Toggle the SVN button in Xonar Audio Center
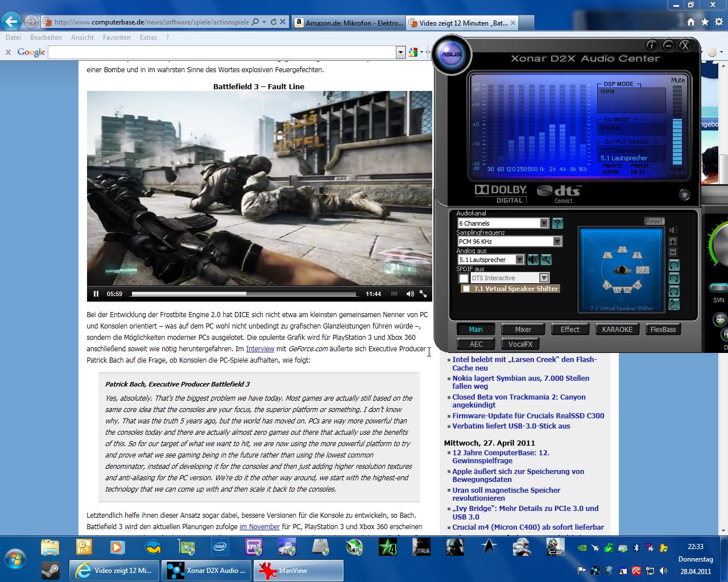728x582 pixels. [x=719, y=288]
